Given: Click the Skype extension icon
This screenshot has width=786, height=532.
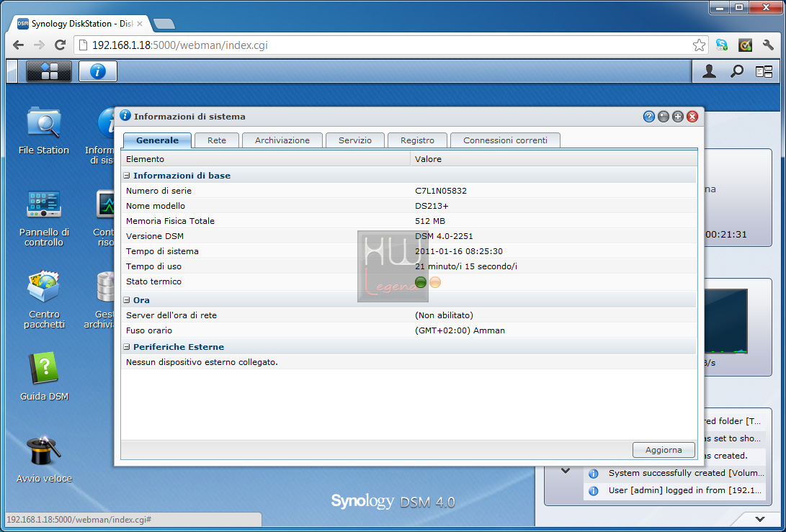Looking at the screenshot, I should (721, 45).
